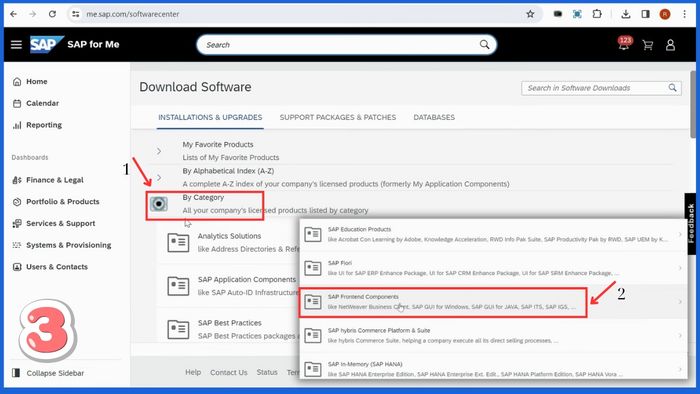Open the hamburger navigation menu
Screen dimensions: 700x394
[x=17, y=44]
